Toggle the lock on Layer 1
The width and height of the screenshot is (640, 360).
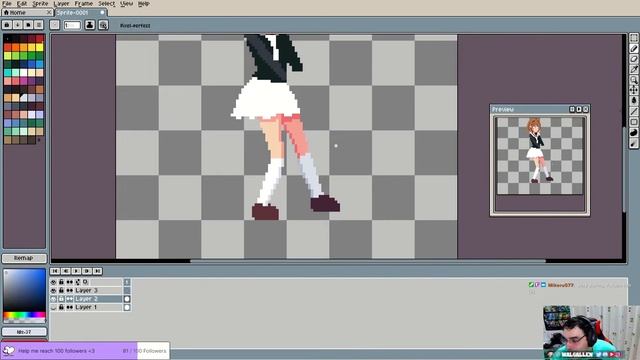click(x=61, y=307)
